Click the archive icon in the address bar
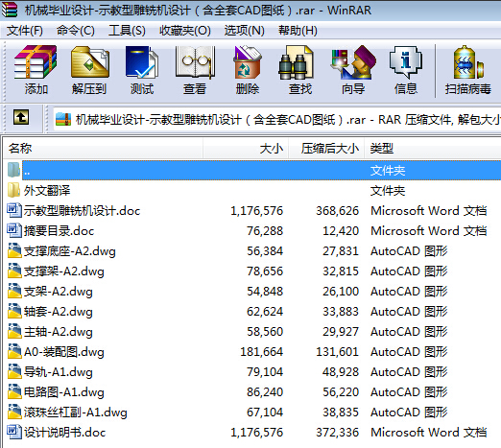This screenshot has height=448, width=501. coord(63,120)
